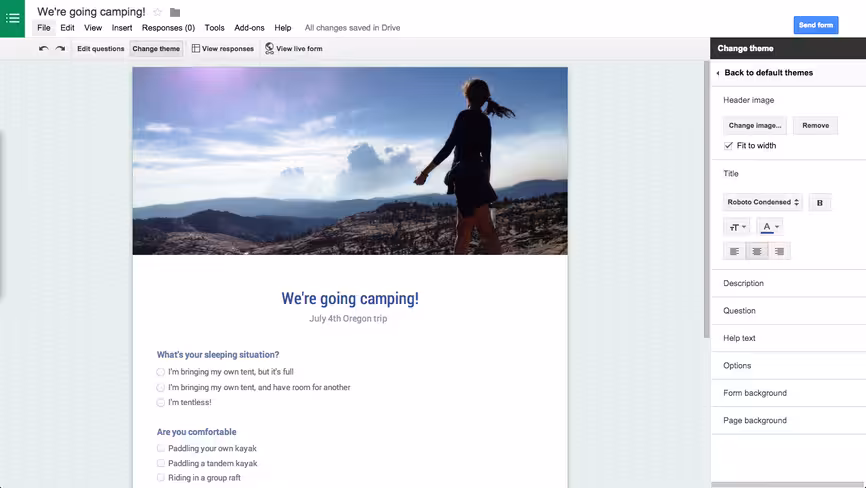This screenshot has width=866, height=488.
Task: Open the Insert menu
Action: tap(122, 28)
